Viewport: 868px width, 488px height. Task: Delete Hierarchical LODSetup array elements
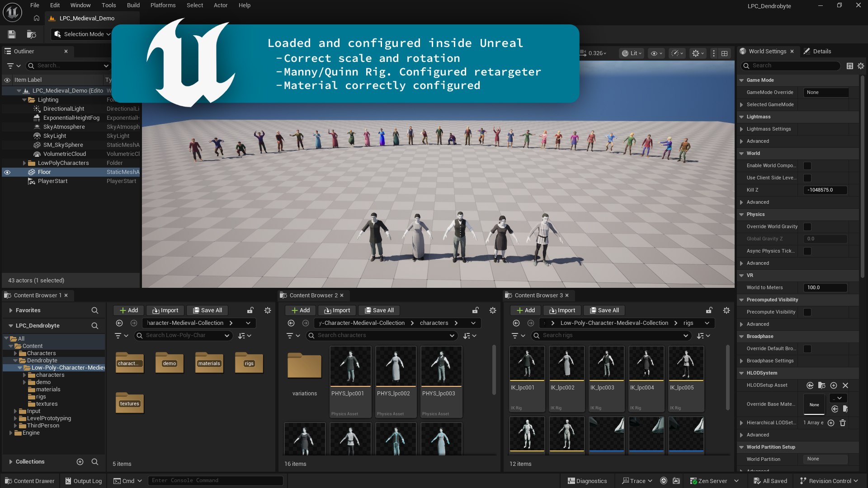[843, 423]
